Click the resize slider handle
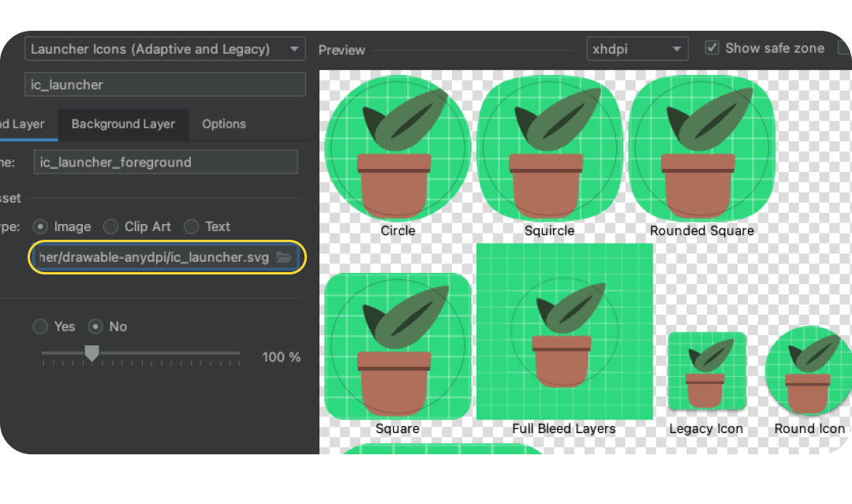852x504 pixels. pyautogui.click(x=92, y=353)
